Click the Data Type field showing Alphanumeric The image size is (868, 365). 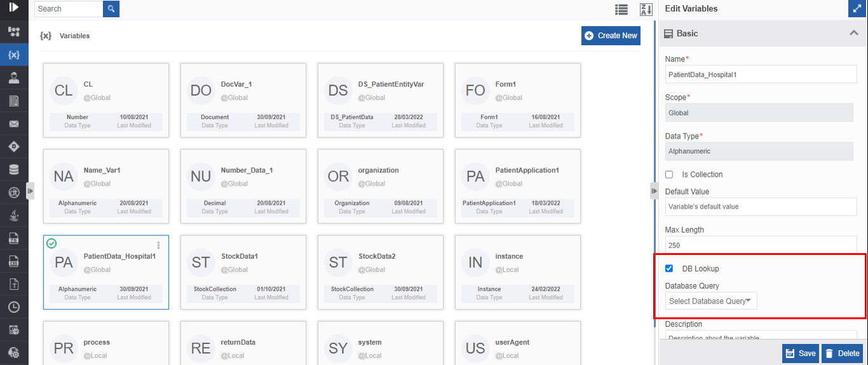click(759, 151)
